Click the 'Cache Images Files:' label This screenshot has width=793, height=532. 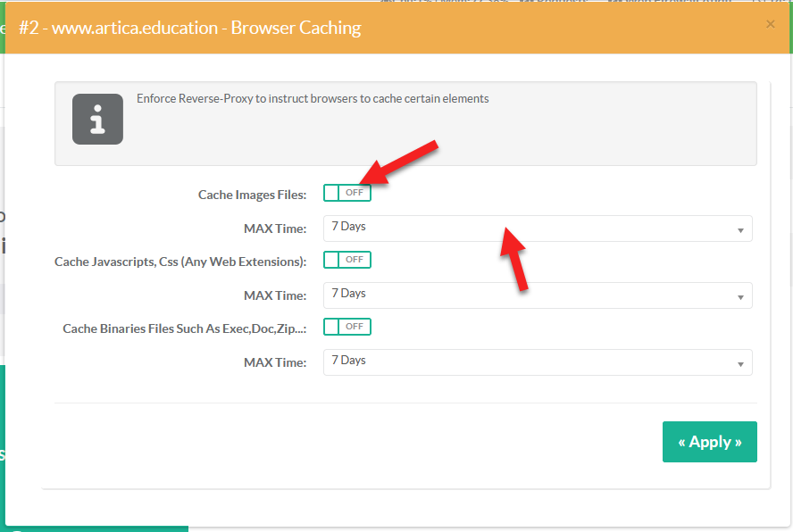pos(252,195)
